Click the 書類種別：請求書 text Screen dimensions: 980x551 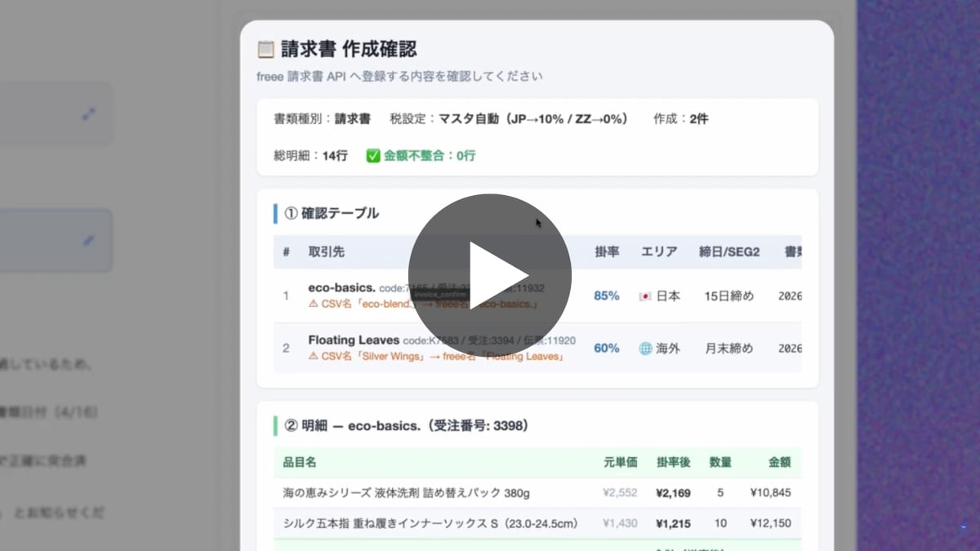click(x=322, y=118)
